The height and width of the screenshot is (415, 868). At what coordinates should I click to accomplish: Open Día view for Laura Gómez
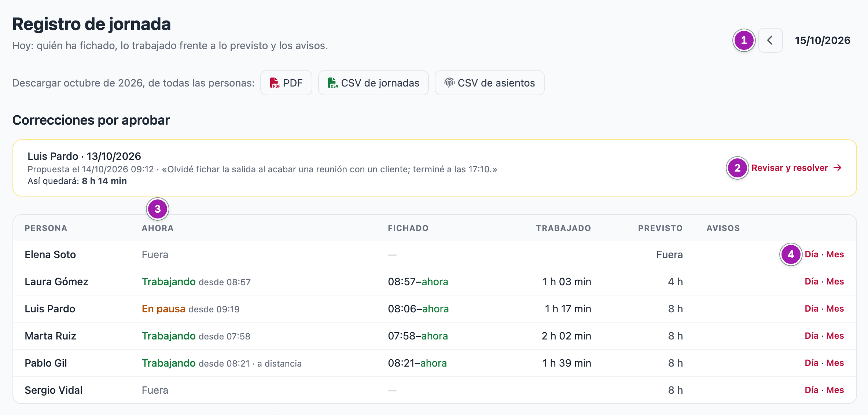tap(812, 282)
